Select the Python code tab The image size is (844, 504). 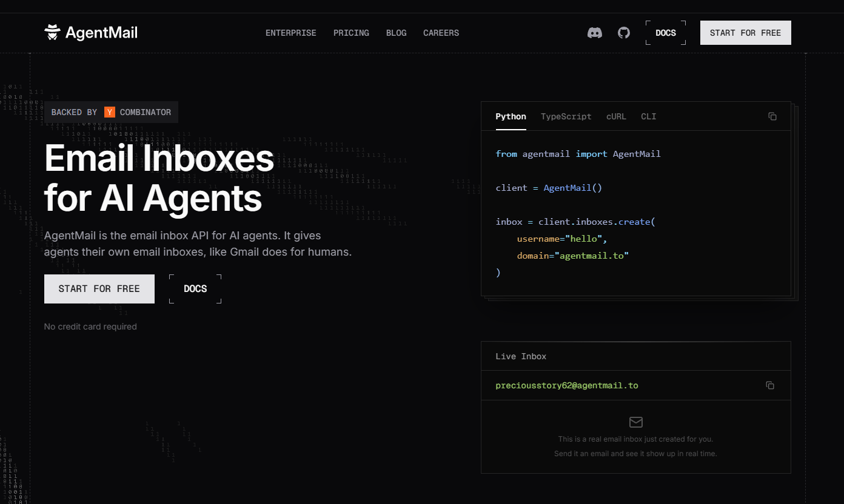[511, 116]
